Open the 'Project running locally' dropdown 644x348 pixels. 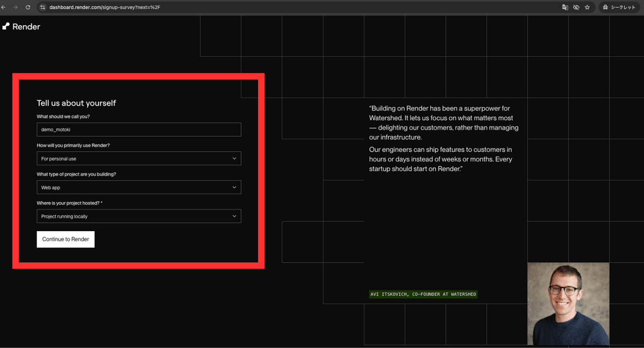139,216
